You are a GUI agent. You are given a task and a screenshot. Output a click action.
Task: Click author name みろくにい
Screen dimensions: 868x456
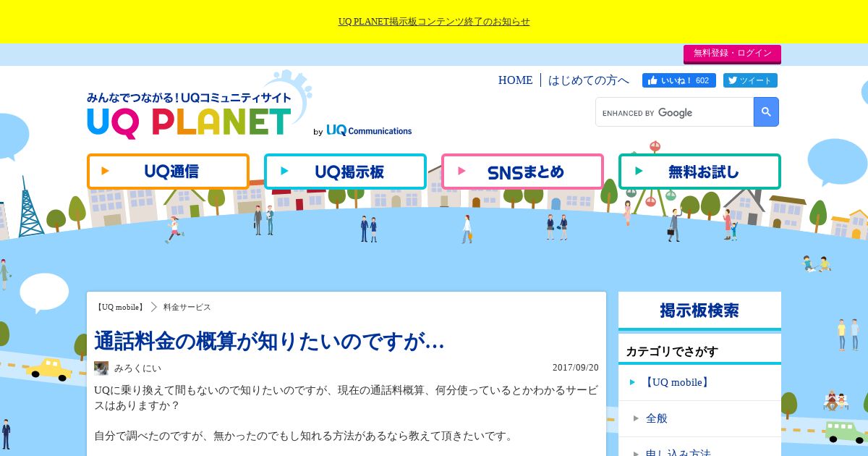tap(137, 368)
